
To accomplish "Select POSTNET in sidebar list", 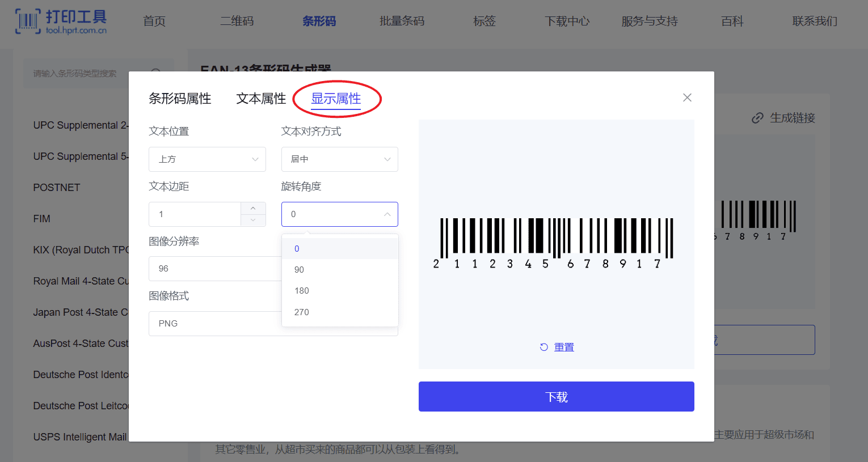I will click(x=57, y=188).
